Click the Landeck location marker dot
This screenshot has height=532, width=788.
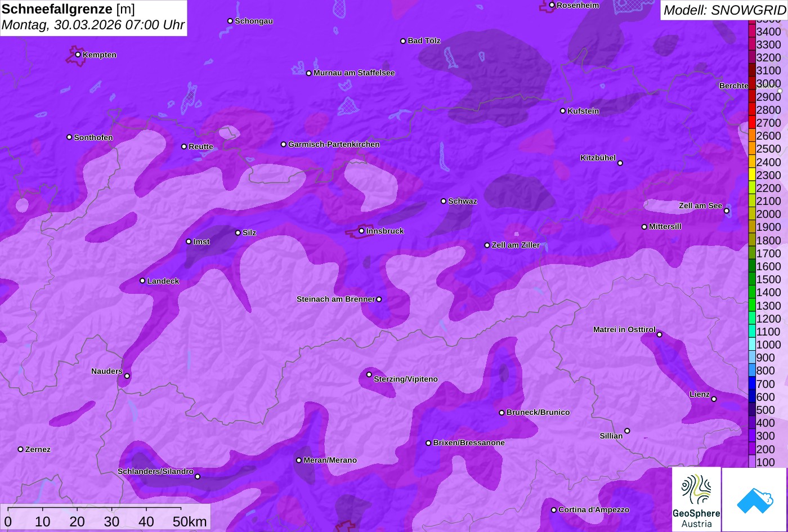point(142,280)
